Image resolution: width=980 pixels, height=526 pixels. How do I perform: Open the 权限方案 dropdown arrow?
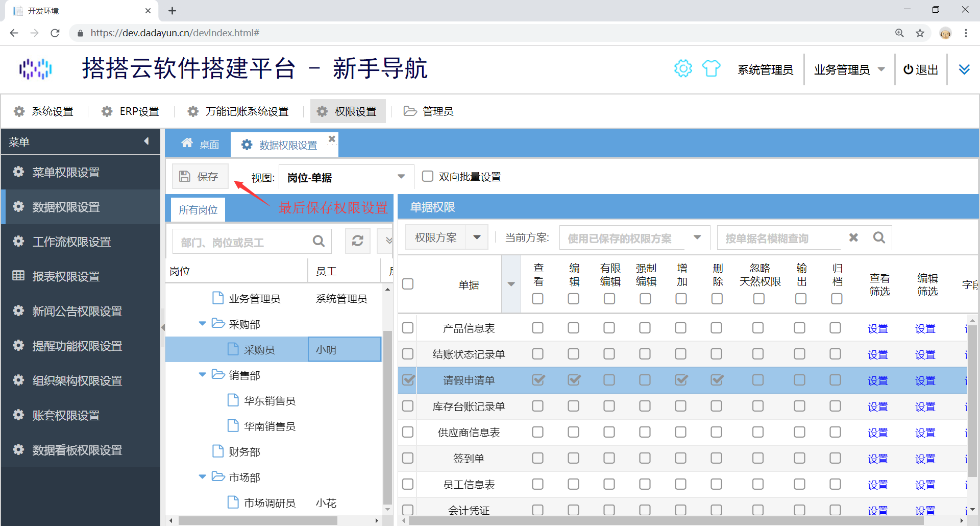pyautogui.click(x=477, y=237)
